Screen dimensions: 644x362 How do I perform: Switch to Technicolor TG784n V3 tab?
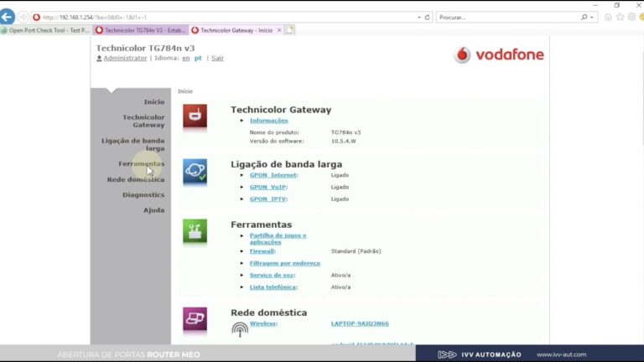pyautogui.click(x=141, y=30)
